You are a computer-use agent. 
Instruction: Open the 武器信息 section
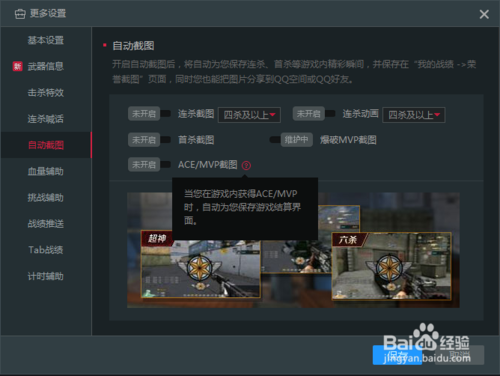tap(46, 66)
